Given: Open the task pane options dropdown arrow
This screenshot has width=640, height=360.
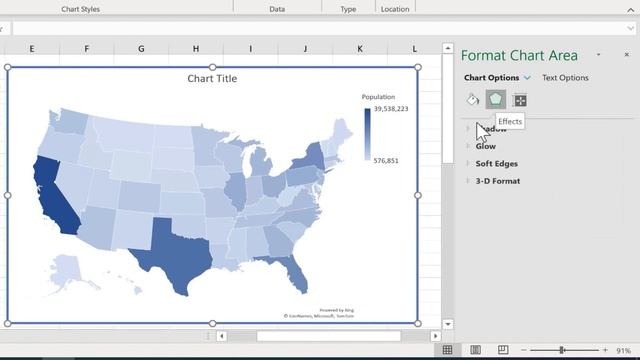Looking at the screenshot, I should [598, 54].
